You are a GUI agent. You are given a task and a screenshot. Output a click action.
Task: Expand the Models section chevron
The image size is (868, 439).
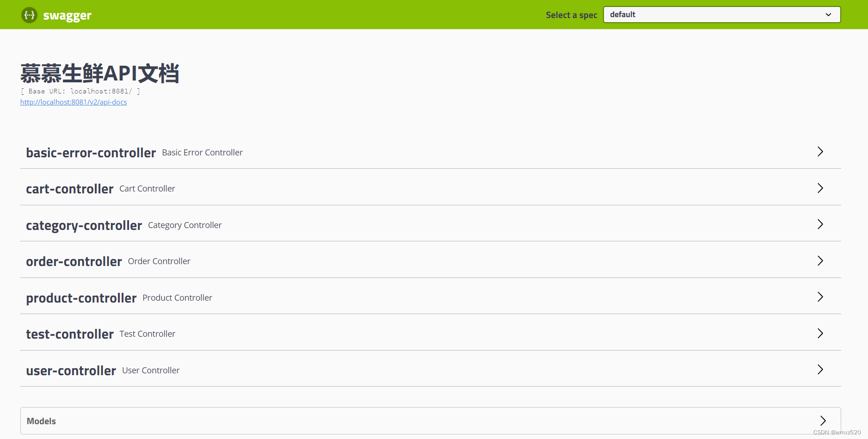tap(823, 420)
